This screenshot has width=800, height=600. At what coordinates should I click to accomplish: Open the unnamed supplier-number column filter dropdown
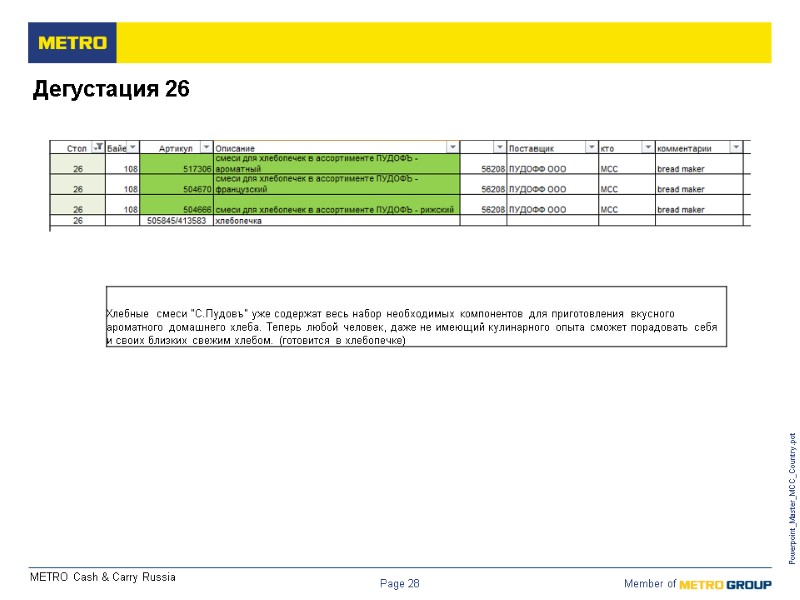pos(499,147)
